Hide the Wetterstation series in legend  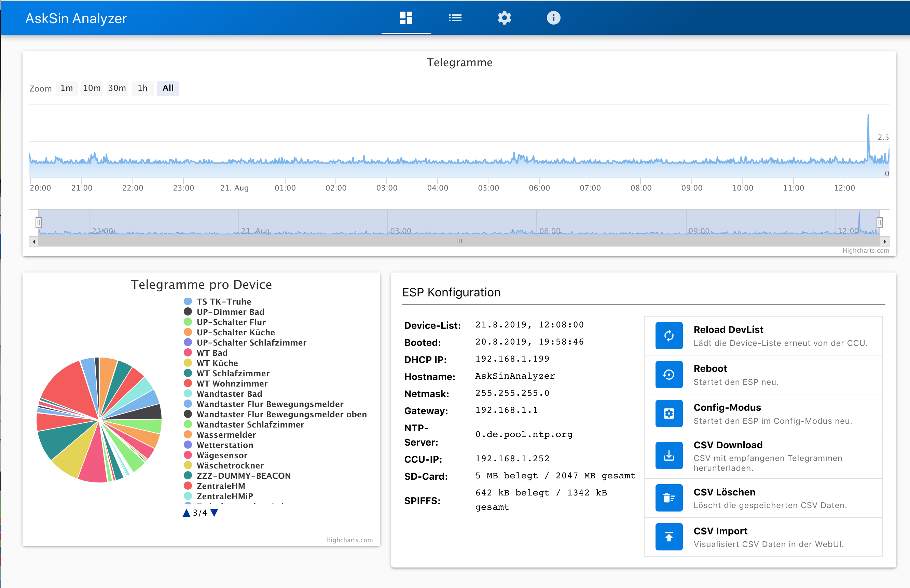pyautogui.click(x=224, y=445)
